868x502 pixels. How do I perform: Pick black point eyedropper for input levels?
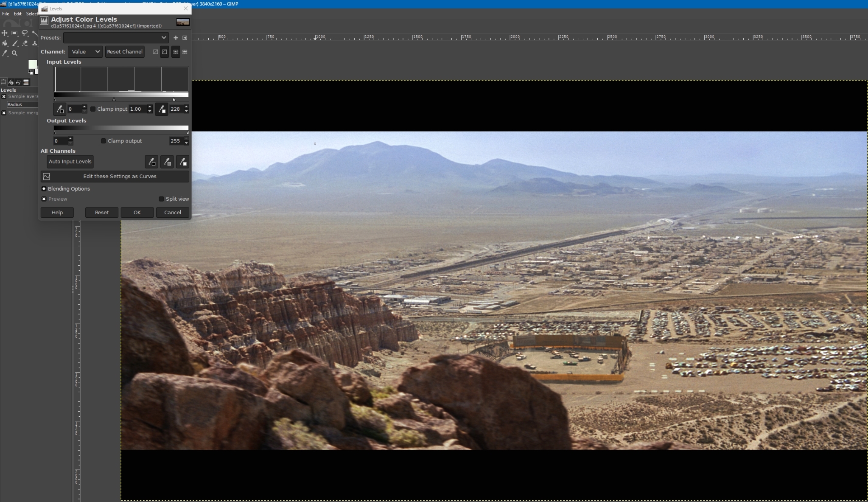coord(60,109)
